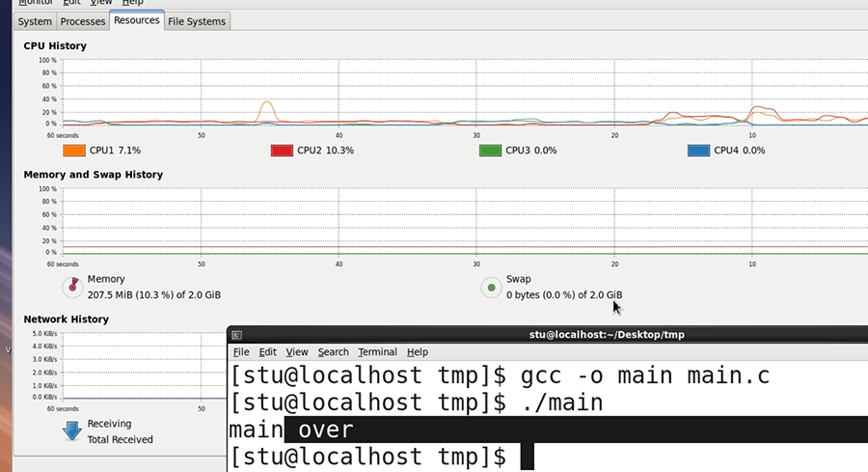Open the System Monitor View menu
The width and height of the screenshot is (868, 472).
(101, 3)
